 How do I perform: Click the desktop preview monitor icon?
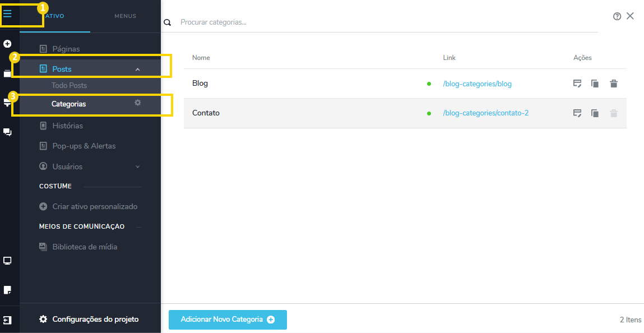(8, 261)
